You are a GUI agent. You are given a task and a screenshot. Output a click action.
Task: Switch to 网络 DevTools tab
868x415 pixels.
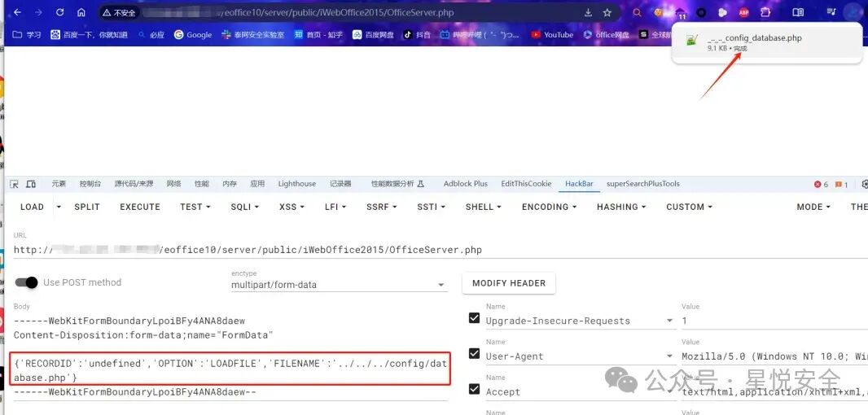point(173,184)
